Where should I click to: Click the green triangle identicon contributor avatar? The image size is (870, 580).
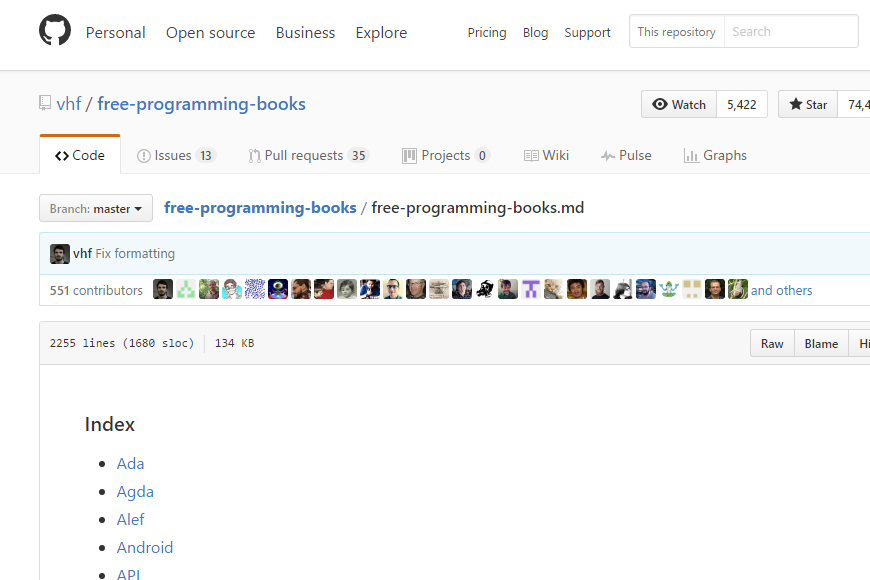coord(186,289)
